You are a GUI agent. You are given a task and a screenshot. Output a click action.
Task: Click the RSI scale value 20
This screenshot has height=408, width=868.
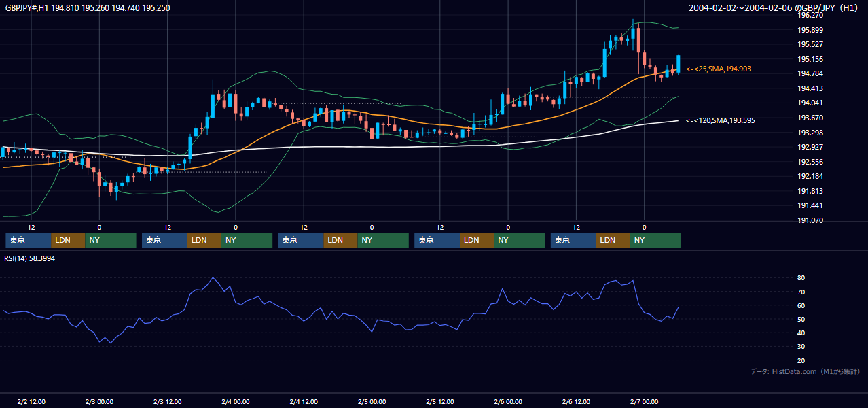tap(801, 360)
